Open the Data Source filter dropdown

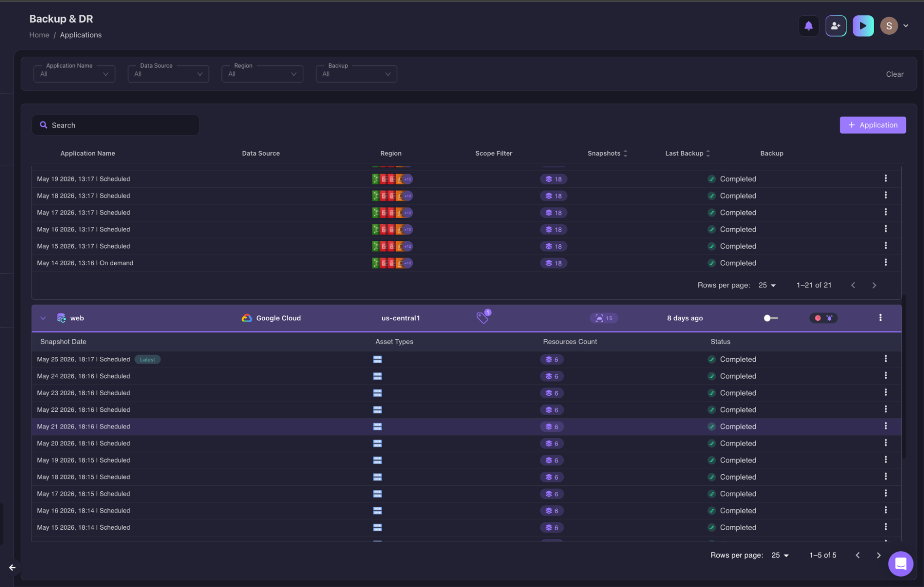[168, 74]
